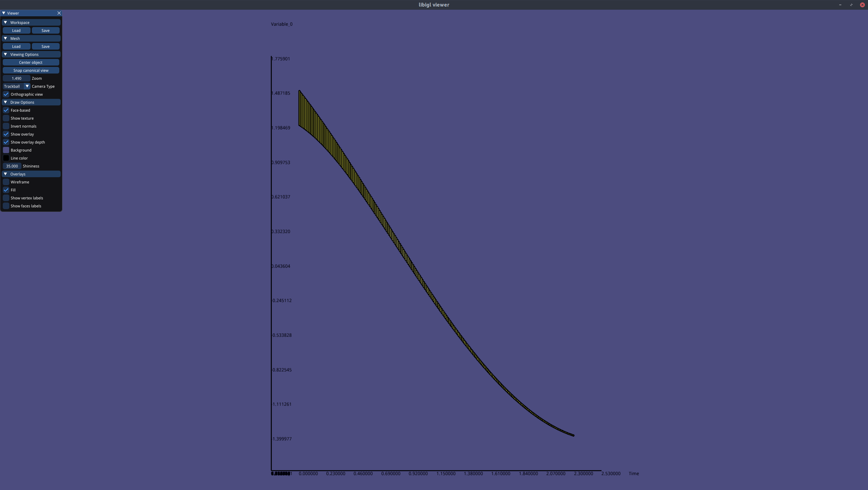Viewport: 868px width, 490px height.
Task: Enable Show vertex labels checkbox
Action: pos(6,198)
